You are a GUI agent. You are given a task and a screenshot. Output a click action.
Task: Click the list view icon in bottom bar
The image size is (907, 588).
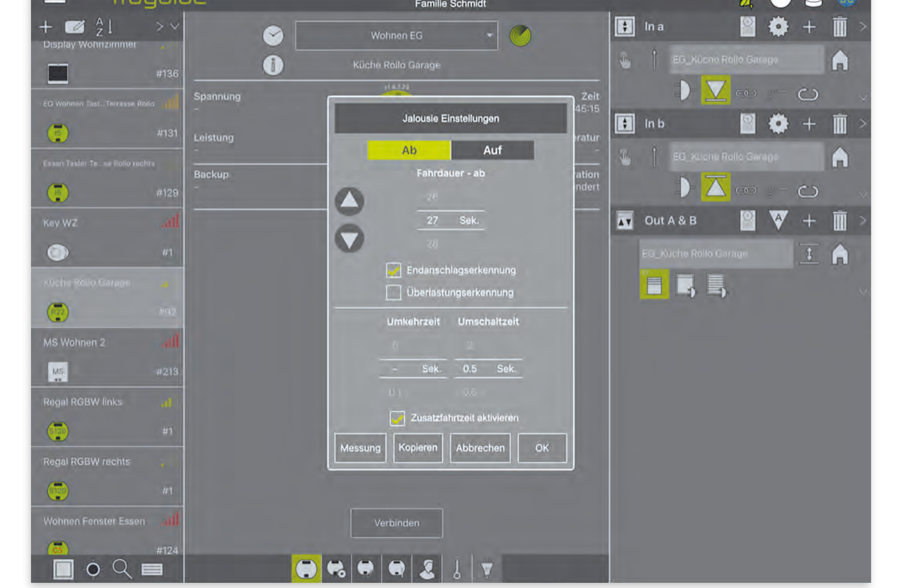pyautogui.click(x=152, y=569)
